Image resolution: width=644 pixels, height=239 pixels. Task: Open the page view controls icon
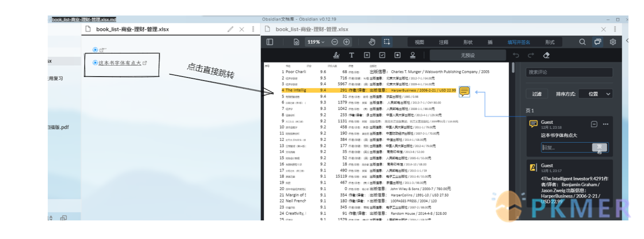click(x=296, y=42)
